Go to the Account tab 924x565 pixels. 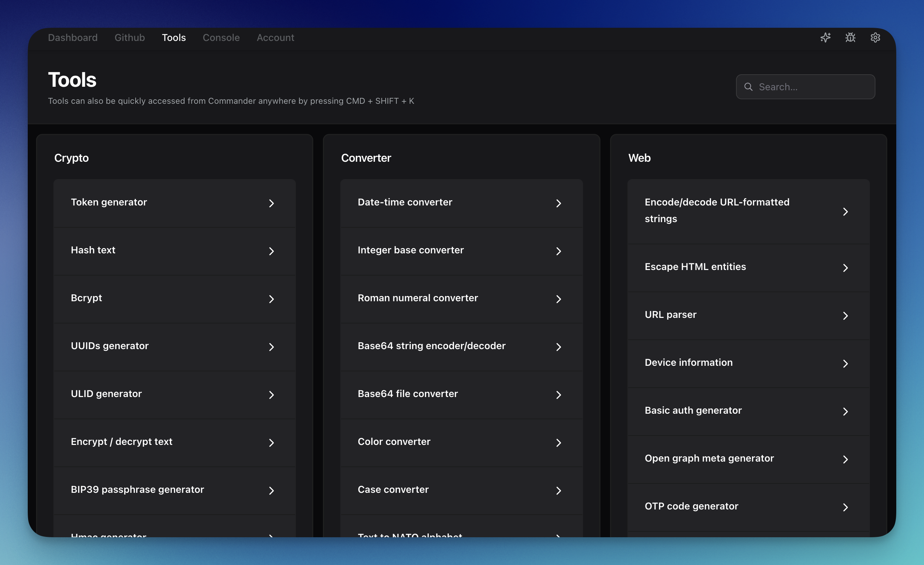276,37
